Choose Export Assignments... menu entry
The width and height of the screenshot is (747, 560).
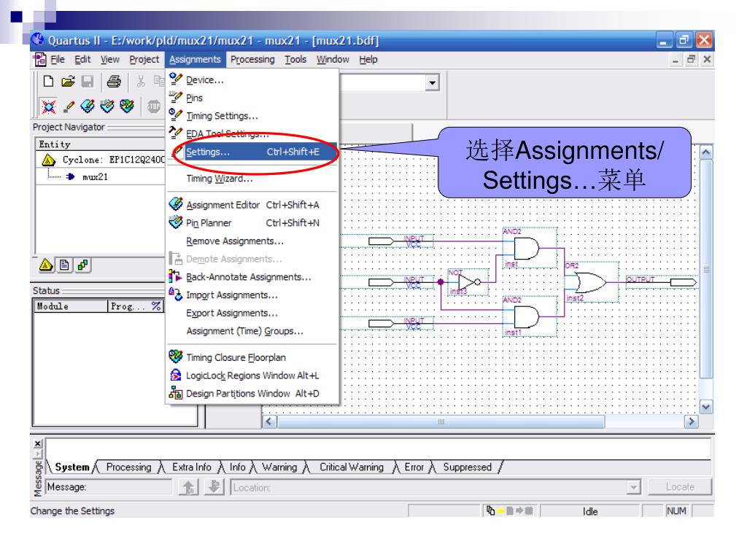(x=252, y=314)
